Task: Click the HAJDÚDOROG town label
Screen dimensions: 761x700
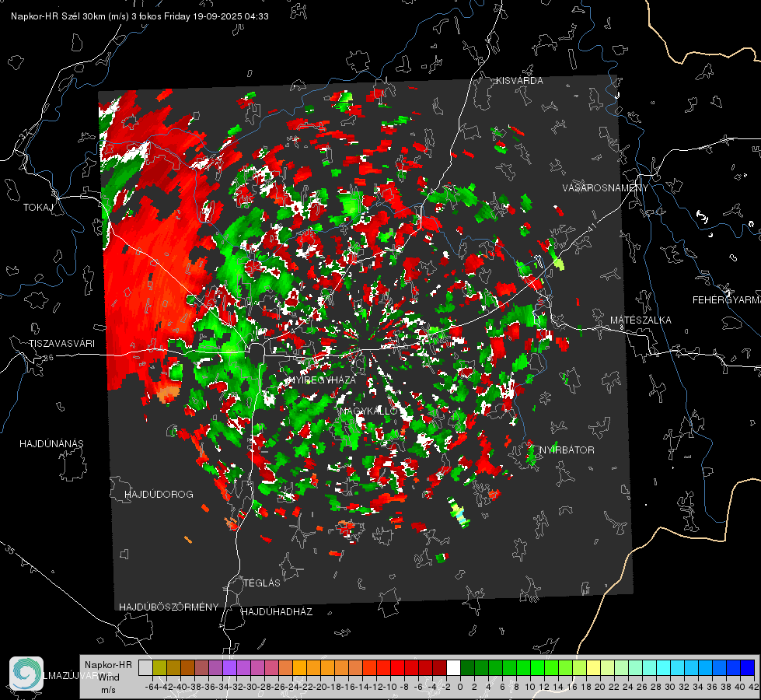Action: [159, 494]
